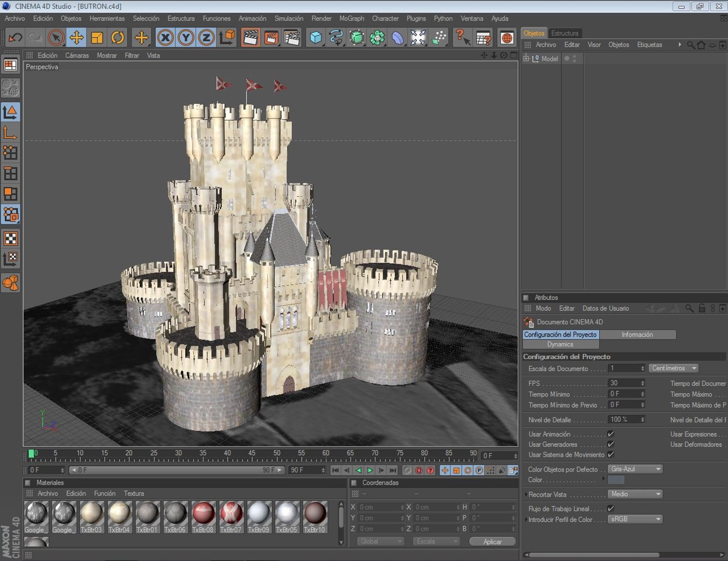Screen dimensions: 728x561
Task: Click the Nivel de Detalle stepper
Action: point(642,420)
